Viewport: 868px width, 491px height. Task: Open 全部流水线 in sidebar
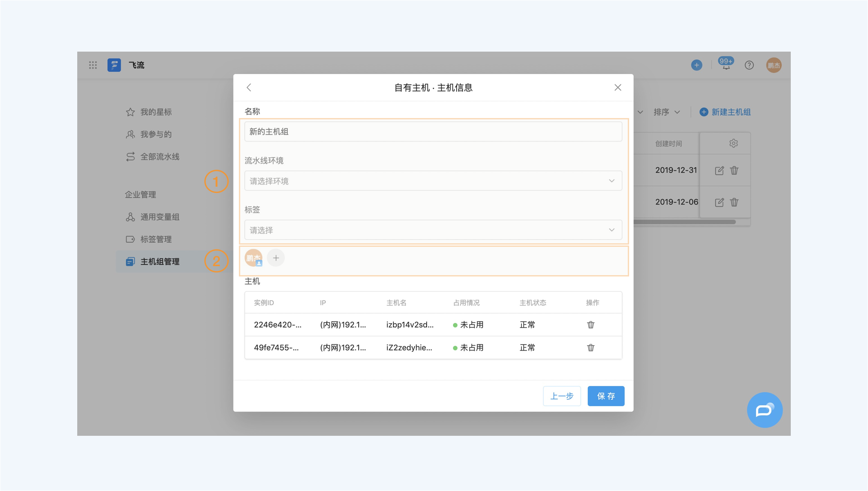(x=152, y=157)
